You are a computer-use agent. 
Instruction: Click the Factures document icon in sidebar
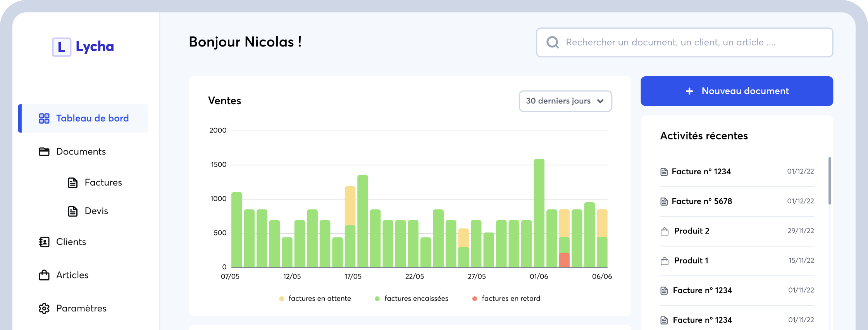[73, 183]
